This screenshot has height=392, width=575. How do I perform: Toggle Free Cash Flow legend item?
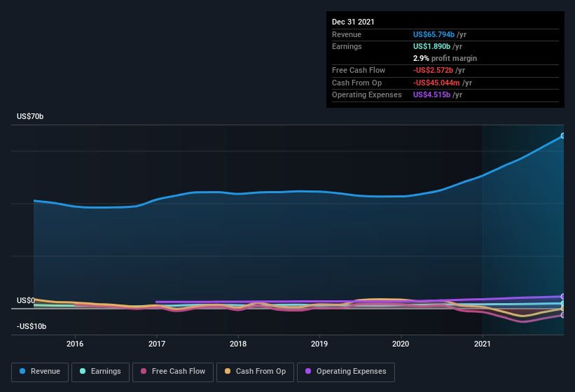pyautogui.click(x=173, y=372)
